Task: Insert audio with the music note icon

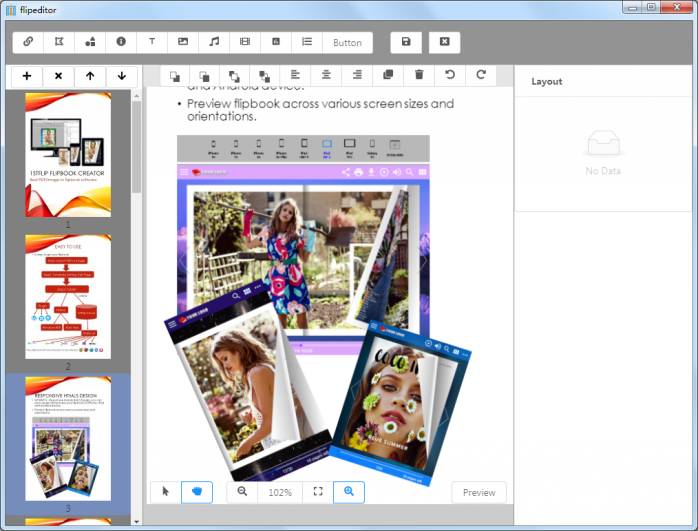Action: 214,42
